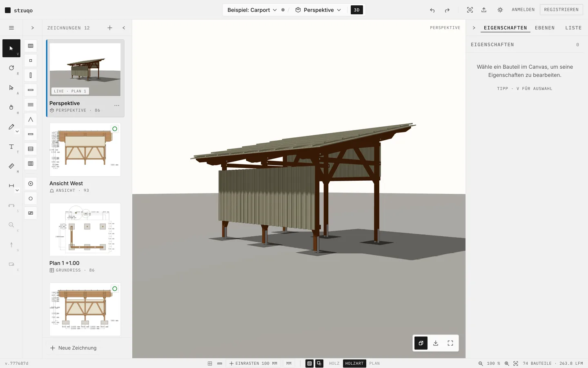Screen dimensions: 588x368
Task: Open the Plan 1 +1.00 floor plan thumbnail
Action: (x=85, y=229)
